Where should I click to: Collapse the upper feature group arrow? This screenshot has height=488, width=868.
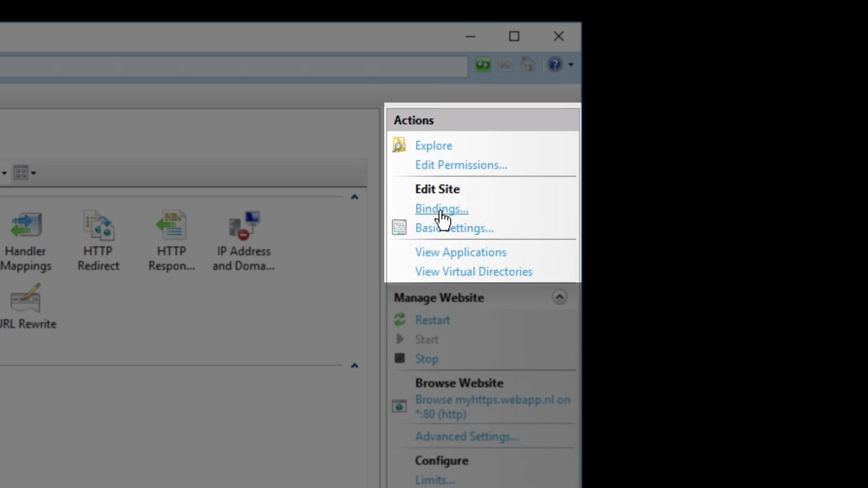tap(354, 197)
